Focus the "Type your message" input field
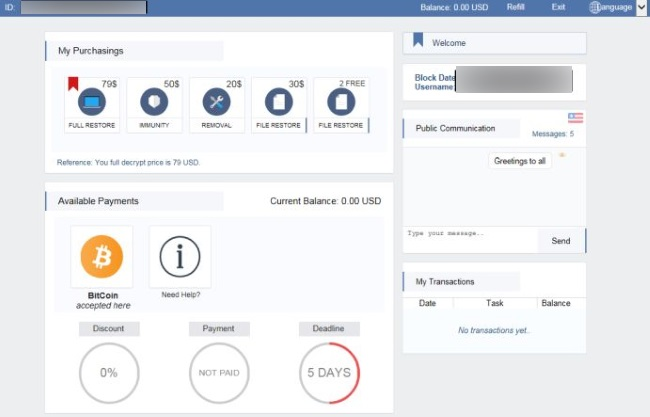The image size is (650, 417). click(470, 240)
